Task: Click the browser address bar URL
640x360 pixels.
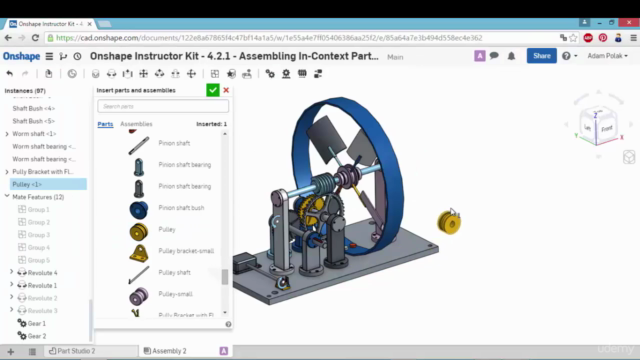Action: click(x=269, y=38)
